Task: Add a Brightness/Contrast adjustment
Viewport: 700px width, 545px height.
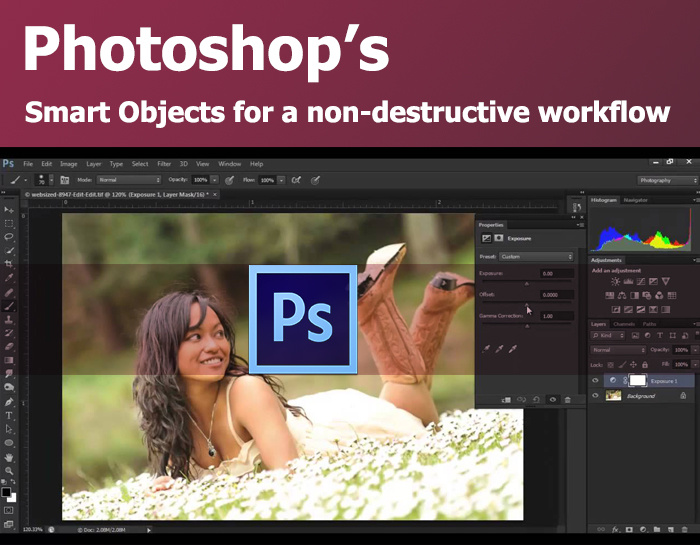Action: pyautogui.click(x=615, y=282)
